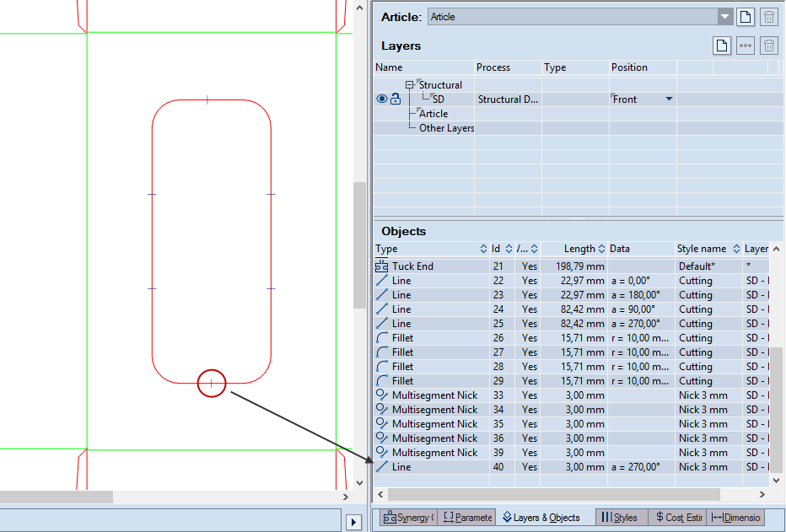Select the Other Layers tree item
Screen dimensions: 786x532
[x=446, y=128]
